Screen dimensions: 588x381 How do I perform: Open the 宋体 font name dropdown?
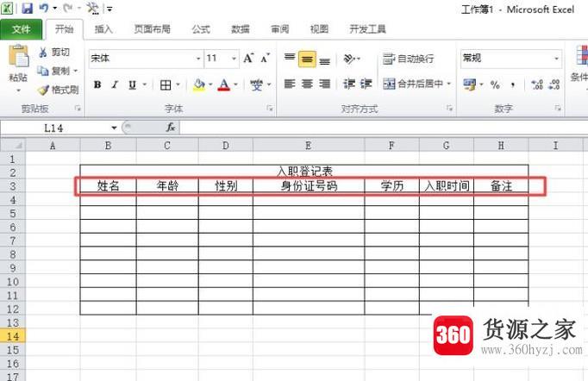pyautogui.click(x=198, y=59)
